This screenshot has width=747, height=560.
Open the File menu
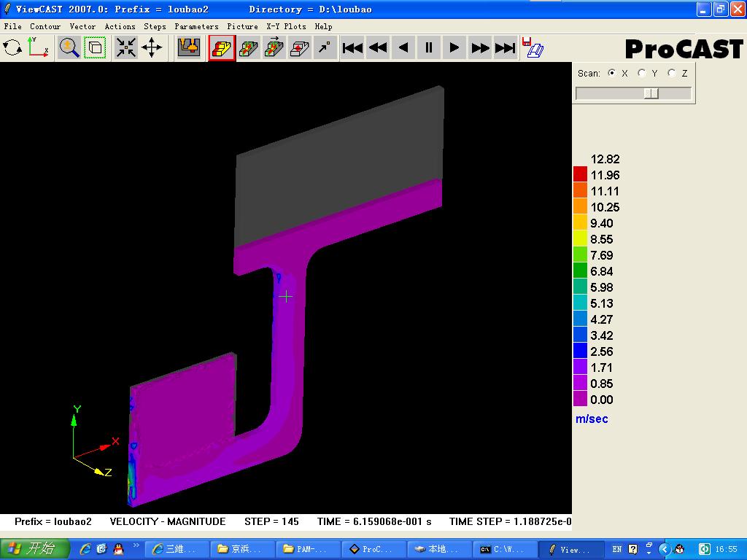click(x=13, y=26)
